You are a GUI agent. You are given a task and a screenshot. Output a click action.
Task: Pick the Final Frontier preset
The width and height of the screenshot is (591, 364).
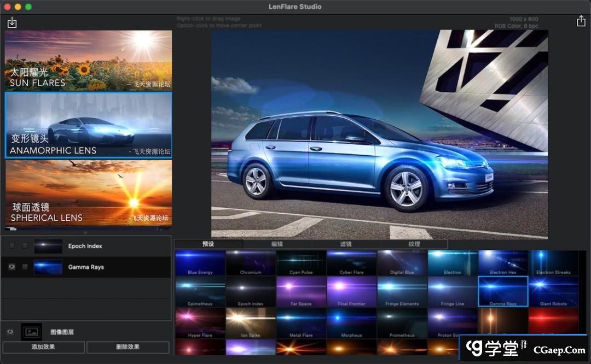(x=351, y=291)
